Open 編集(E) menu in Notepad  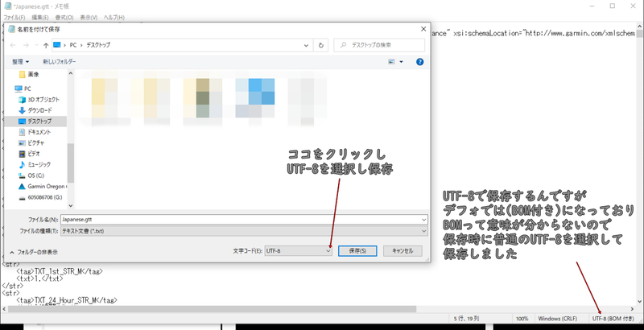tap(39, 17)
